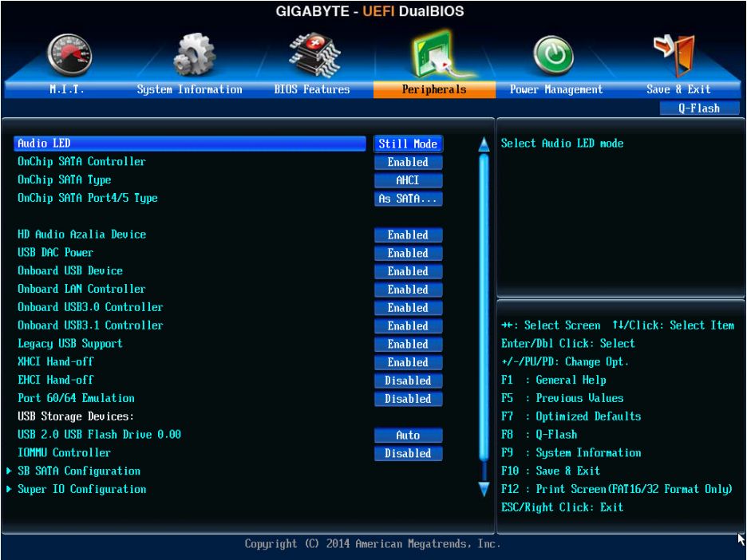Select the Audio LED setting row
This screenshot has width=747, height=560.
click(x=190, y=144)
